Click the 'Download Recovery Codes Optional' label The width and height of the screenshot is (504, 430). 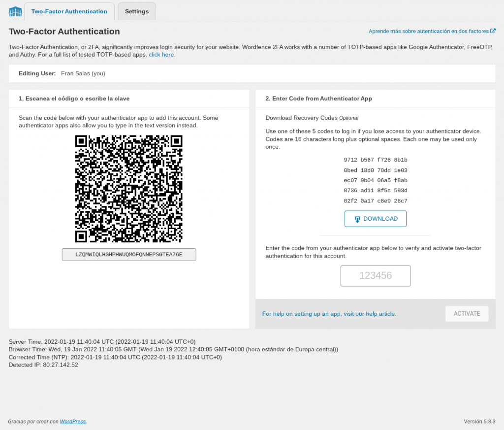click(x=312, y=118)
